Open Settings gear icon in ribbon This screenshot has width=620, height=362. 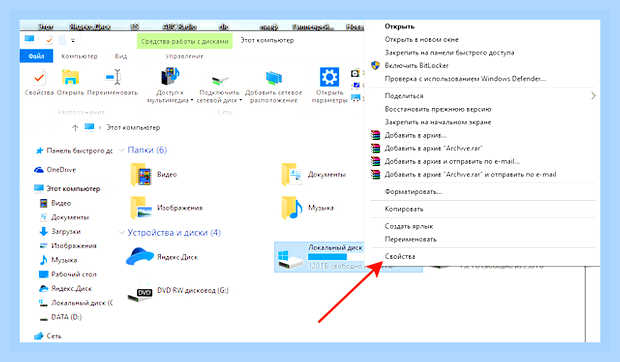pos(329,77)
